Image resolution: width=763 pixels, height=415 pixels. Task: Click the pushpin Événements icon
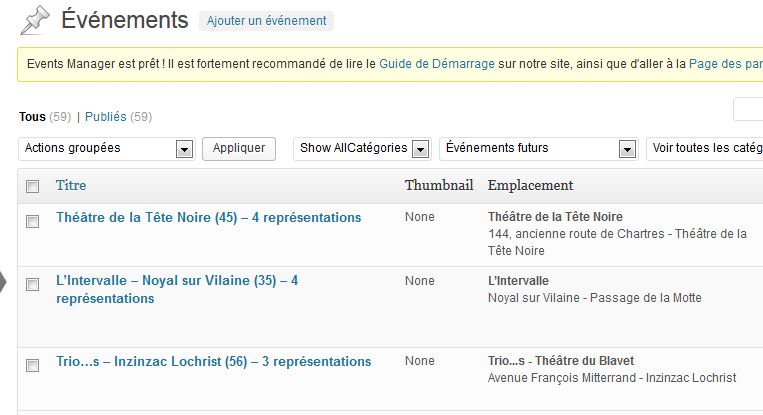pos(35,20)
